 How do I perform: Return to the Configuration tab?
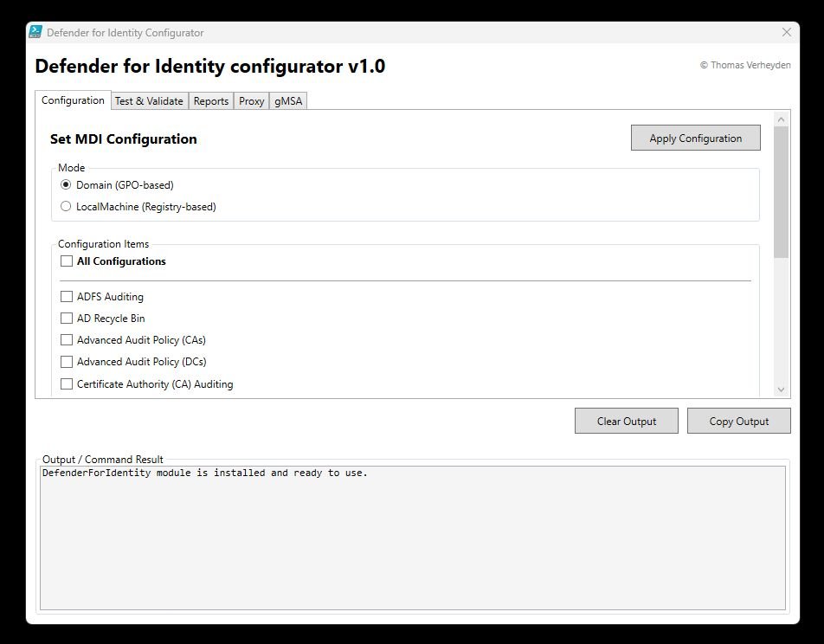73,100
